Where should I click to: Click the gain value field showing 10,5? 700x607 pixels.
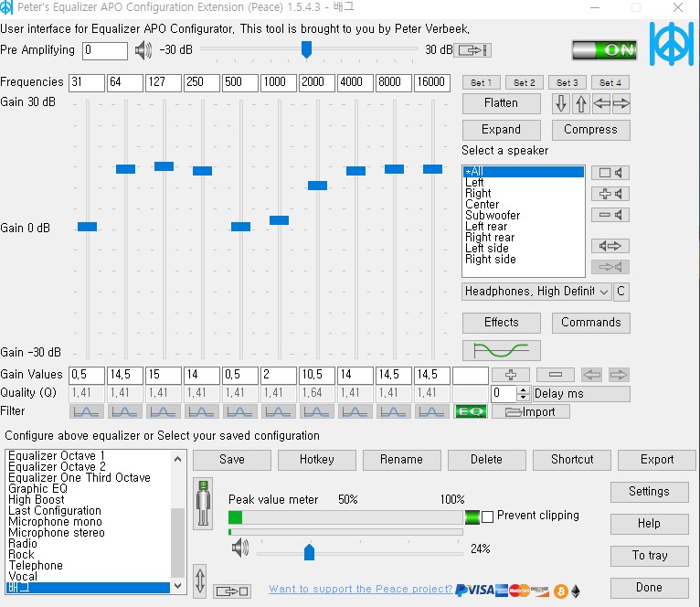317,375
